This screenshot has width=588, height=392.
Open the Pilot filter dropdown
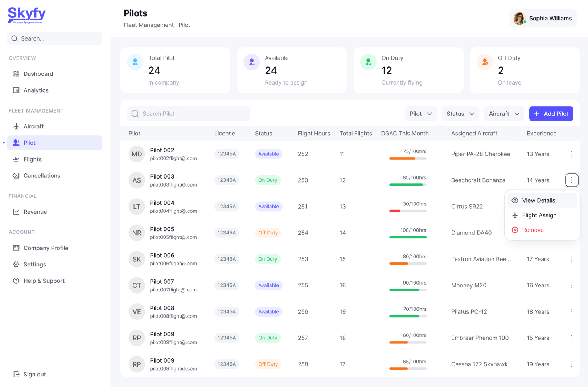pos(421,114)
